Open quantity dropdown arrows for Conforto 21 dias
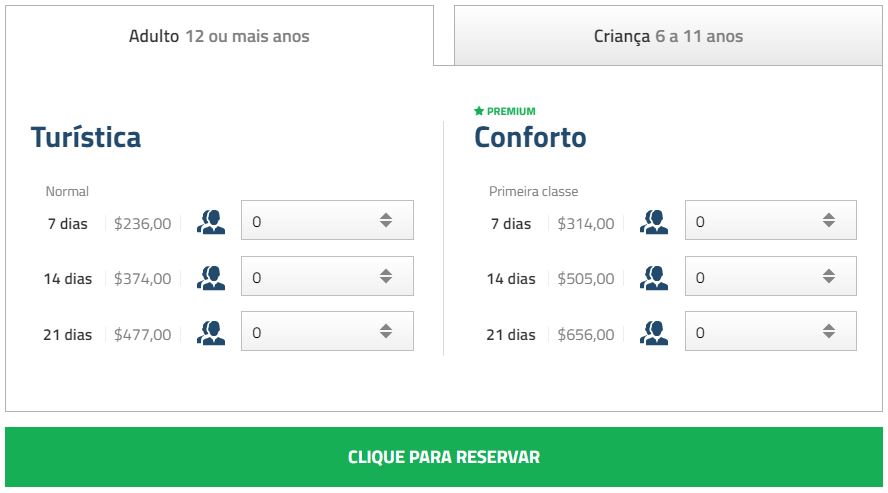 pos(829,332)
